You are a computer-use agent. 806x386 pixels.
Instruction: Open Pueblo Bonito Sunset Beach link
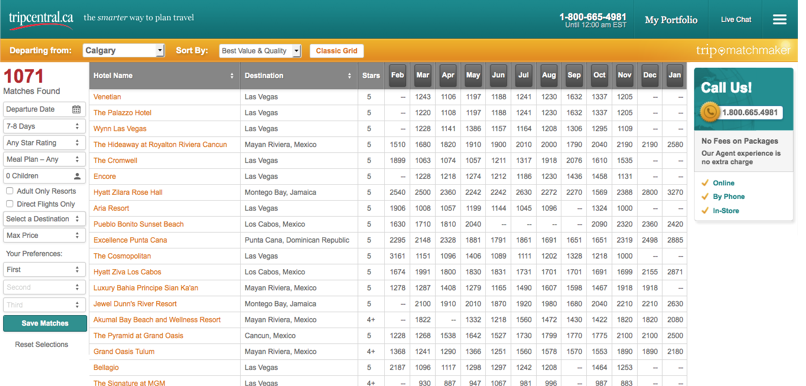(x=138, y=224)
